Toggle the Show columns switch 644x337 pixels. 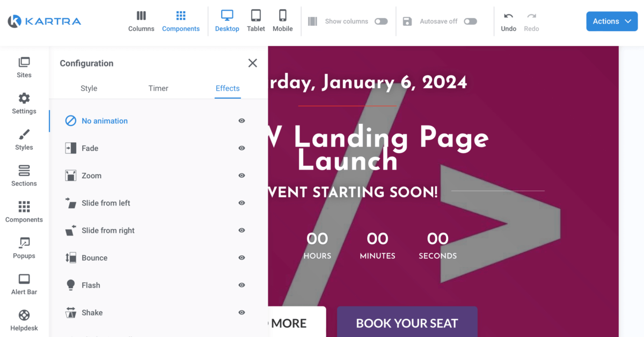[x=381, y=21]
